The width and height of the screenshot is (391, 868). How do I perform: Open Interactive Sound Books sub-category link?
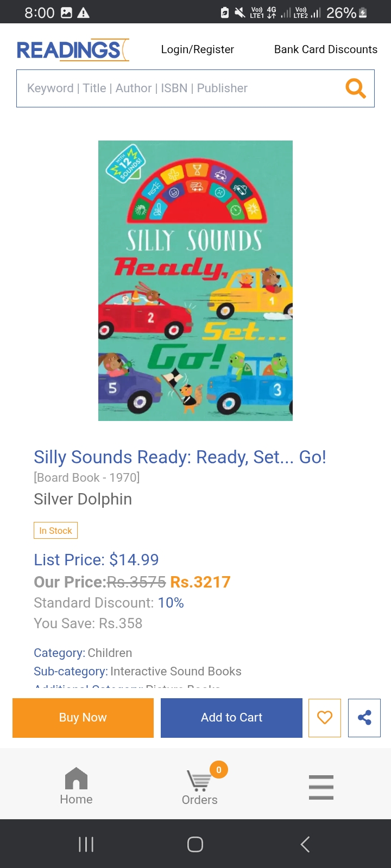coord(176,671)
